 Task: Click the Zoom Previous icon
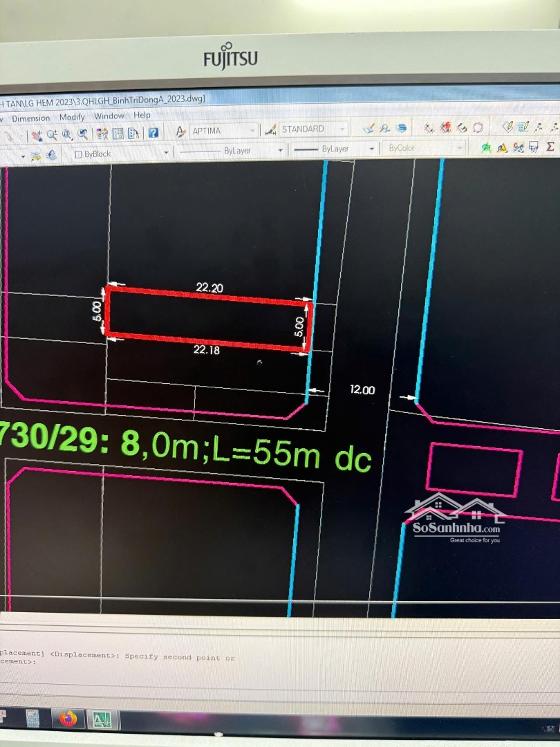(x=83, y=134)
